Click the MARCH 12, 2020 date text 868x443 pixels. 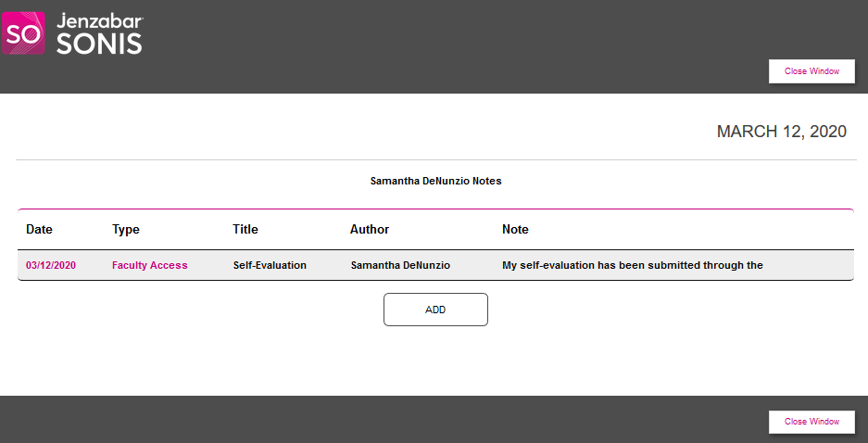(781, 132)
